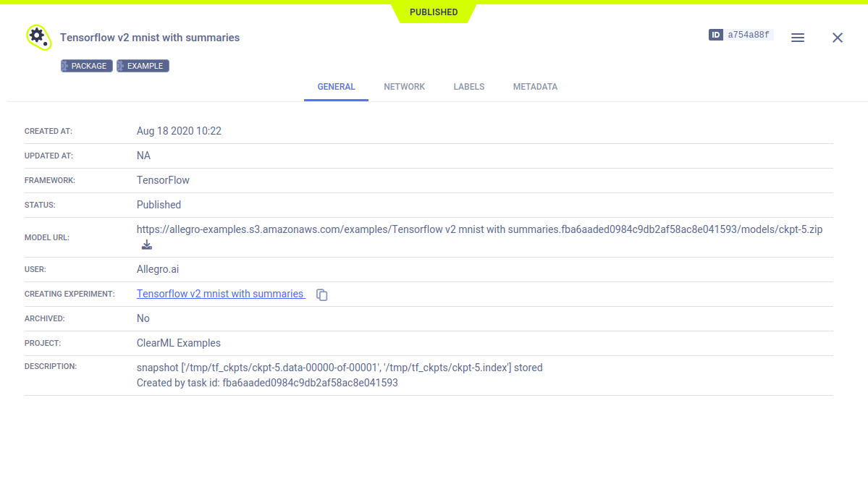
Task: Click the Allegro.ai user value
Action: (x=157, y=269)
